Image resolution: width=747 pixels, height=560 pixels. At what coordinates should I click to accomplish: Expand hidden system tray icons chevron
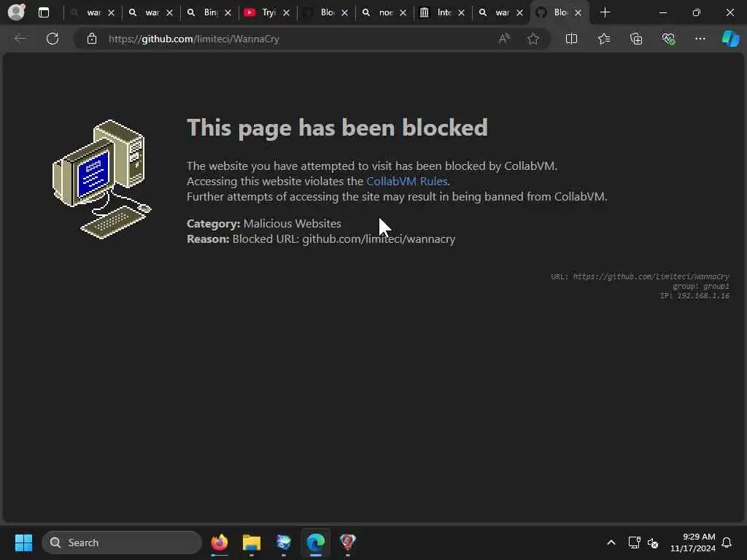(611, 542)
